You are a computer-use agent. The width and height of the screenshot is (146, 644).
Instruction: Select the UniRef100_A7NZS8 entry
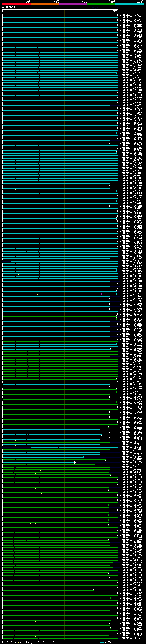(x=131, y=60)
